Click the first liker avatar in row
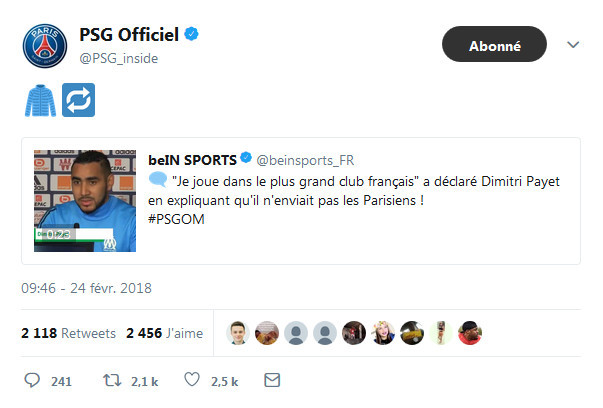This screenshot has width=603, height=408. coord(238,333)
